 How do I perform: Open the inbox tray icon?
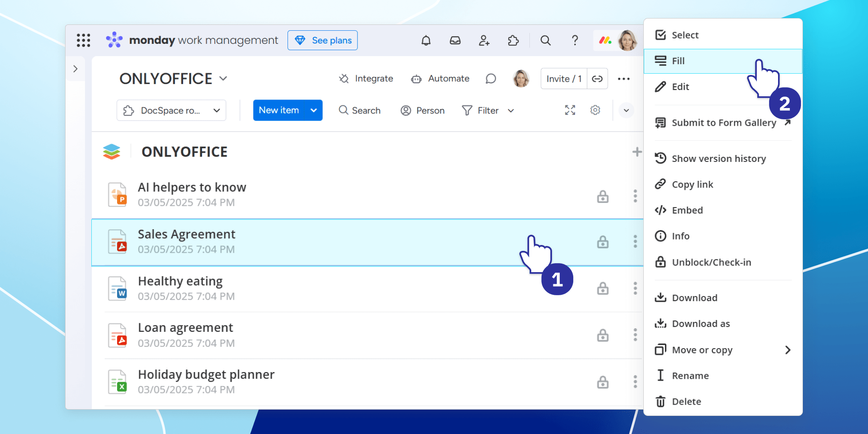(455, 41)
